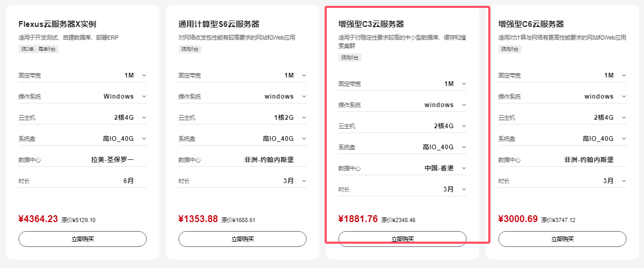Buy Flexus云服务器X实例 now

(x=82, y=239)
